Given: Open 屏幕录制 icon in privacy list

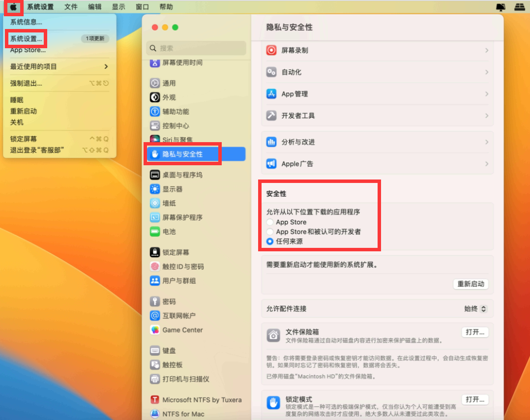Looking at the screenshot, I should pyautogui.click(x=271, y=50).
